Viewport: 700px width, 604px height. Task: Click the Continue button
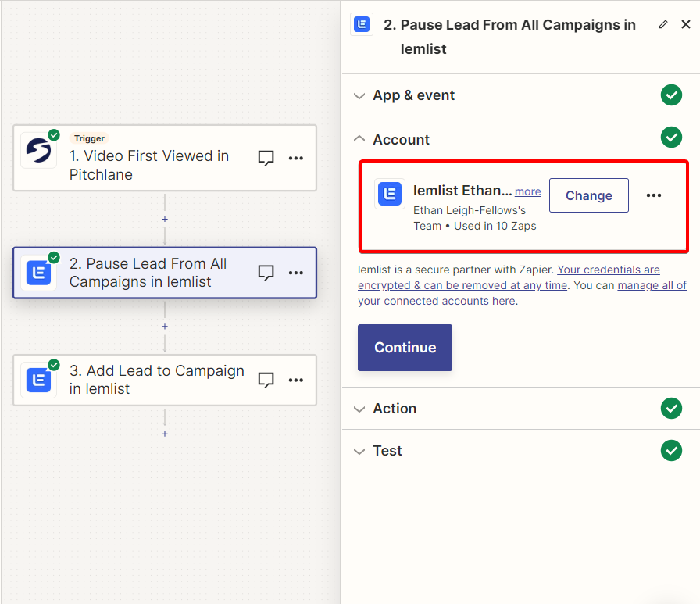[405, 347]
